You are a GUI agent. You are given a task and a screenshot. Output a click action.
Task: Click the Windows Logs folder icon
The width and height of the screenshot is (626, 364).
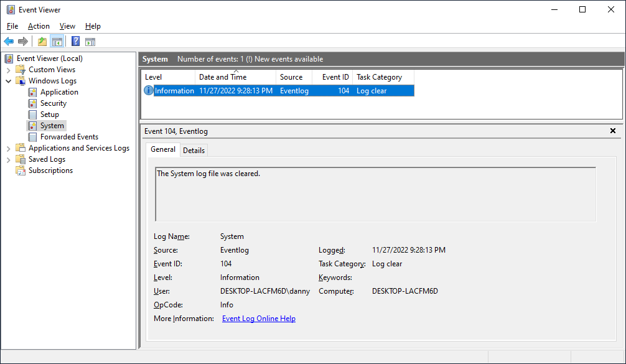pyautogui.click(x=21, y=81)
